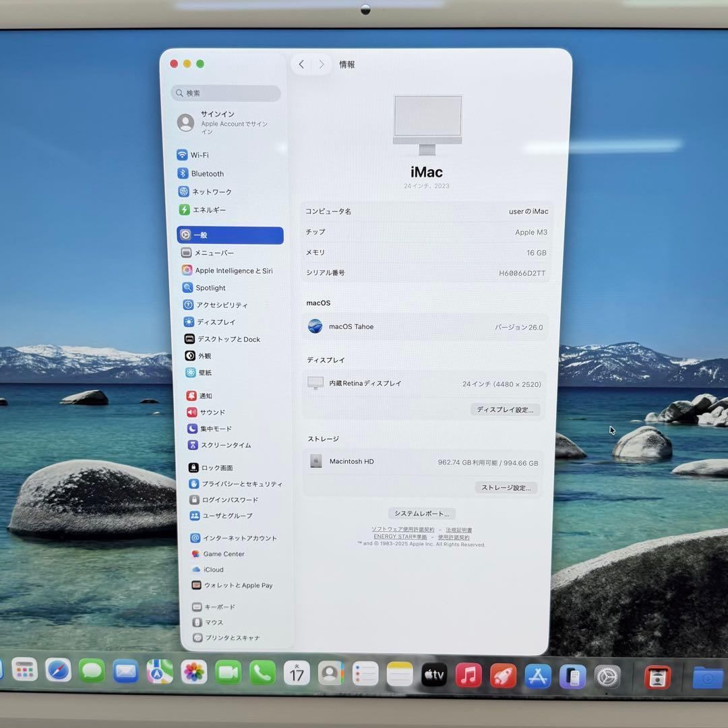
Task: Open Apple TV from the Dock
Action: (434, 675)
